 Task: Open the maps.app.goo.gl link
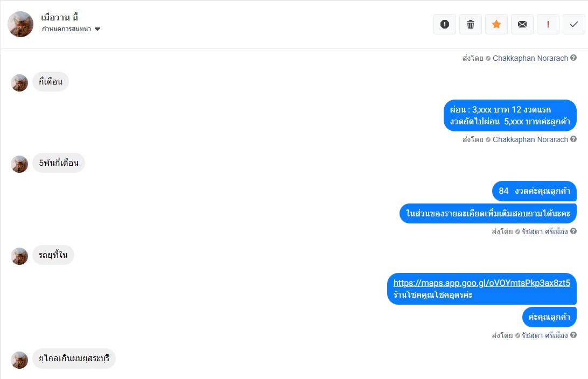(x=481, y=283)
